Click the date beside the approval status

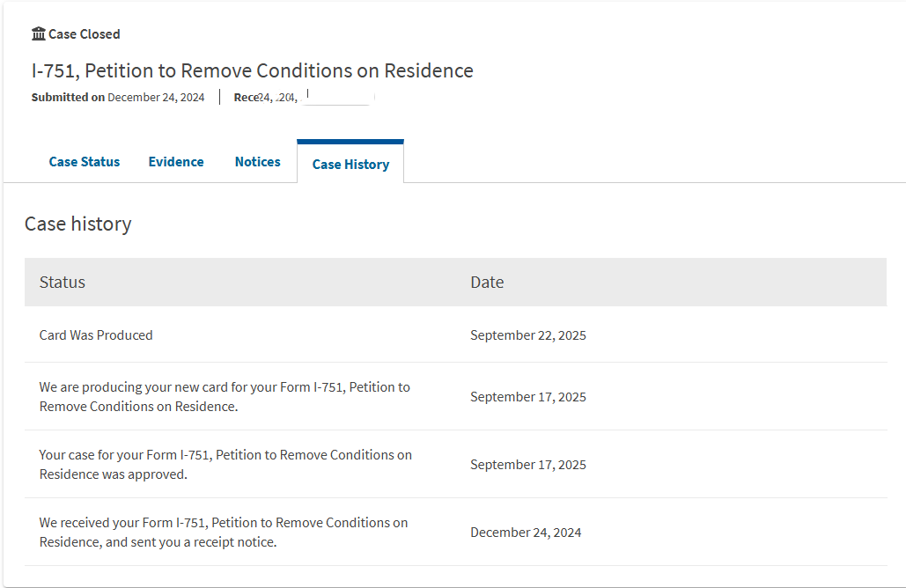coord(528,465)
